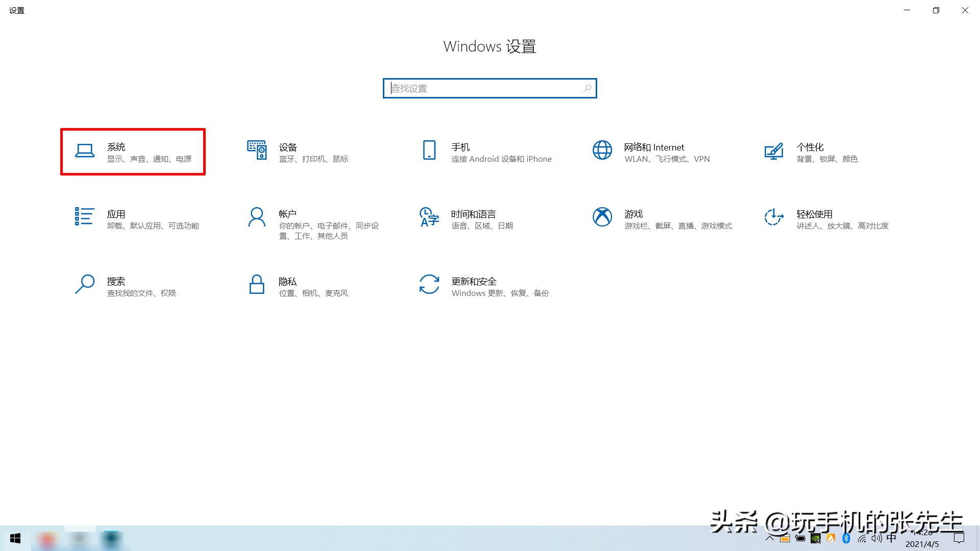The width and height of the screenshot is (980, 551).
Task: Click 查找我的文件、权限 description
Action: (x=141, y=293)
